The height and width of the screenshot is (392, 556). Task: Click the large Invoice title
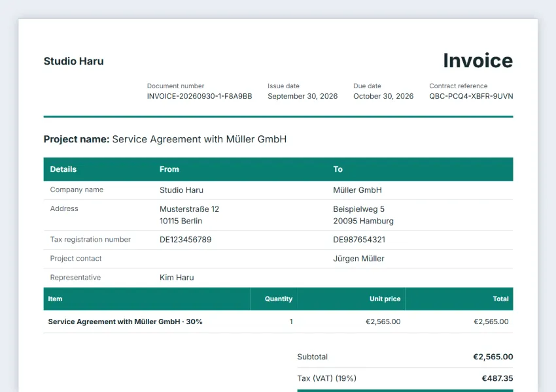click(x=478, y=61)
